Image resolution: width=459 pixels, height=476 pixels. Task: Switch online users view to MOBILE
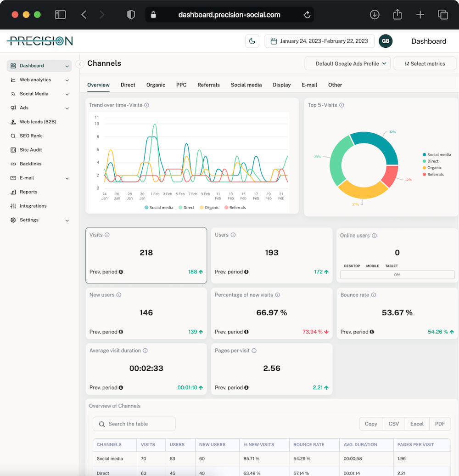(x=372, y=266)
